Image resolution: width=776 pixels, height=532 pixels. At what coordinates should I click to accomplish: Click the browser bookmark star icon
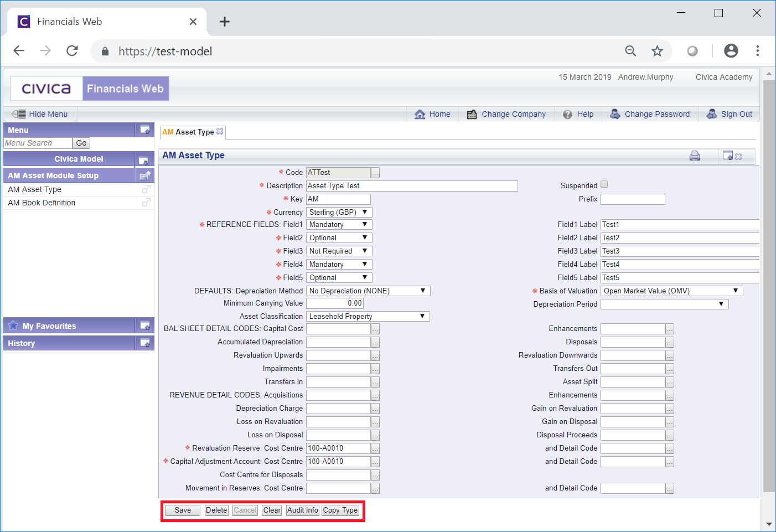pyautogui.click(x=657, y=51)
